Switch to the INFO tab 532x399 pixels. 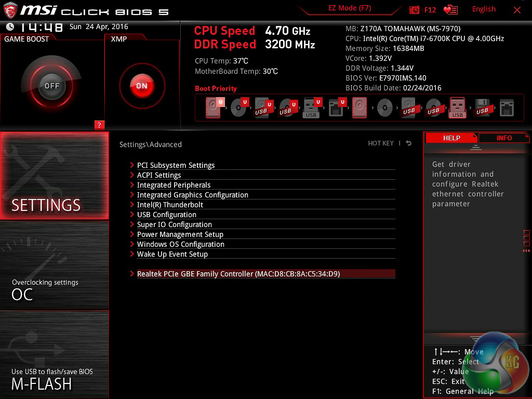point(504,138)
